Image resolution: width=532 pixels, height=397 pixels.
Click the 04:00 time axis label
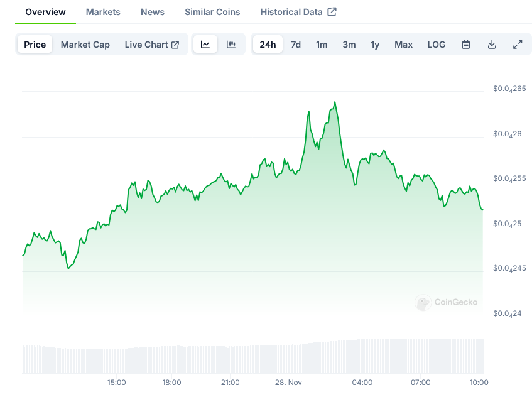(x=362, y=383)
